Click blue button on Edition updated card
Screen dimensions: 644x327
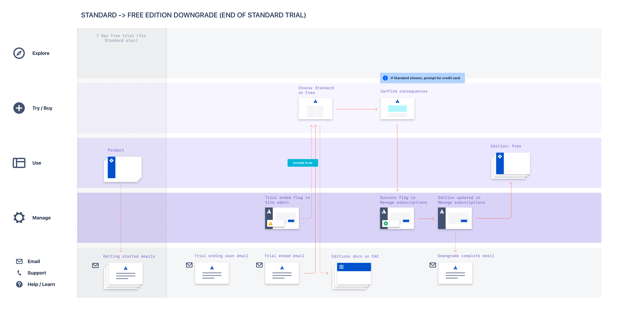pyautogui.click(x=464, y=221)
